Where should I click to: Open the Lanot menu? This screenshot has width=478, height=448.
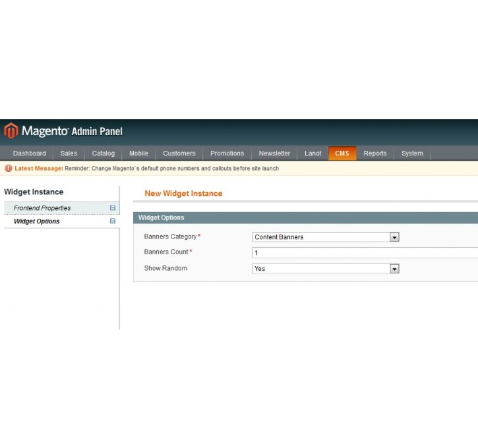(x=313, y=154)
